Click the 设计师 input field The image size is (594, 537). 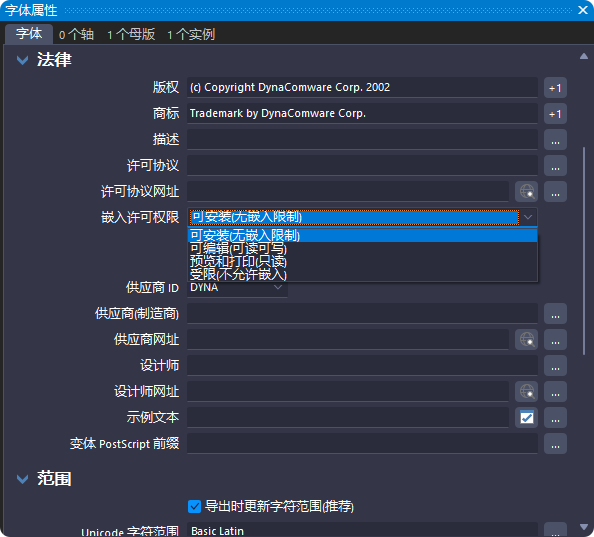point(363,365)
